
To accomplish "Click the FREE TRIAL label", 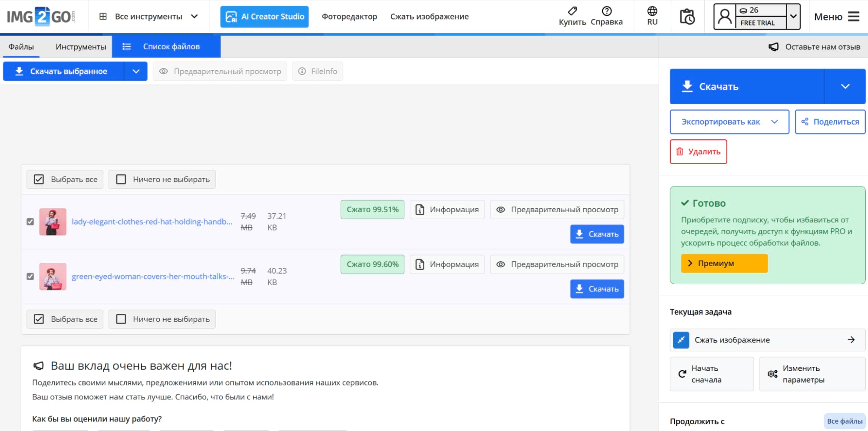I will tap(758, 23).
